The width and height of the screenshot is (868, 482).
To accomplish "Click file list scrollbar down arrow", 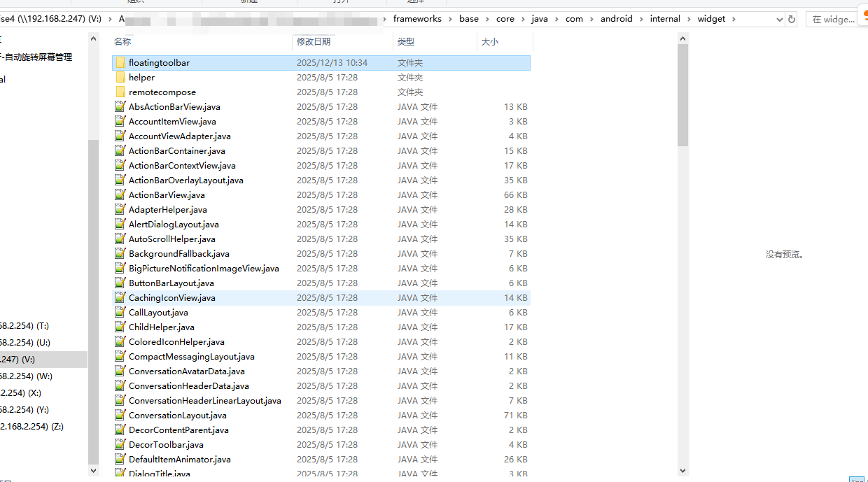I will tap(682, 472).
